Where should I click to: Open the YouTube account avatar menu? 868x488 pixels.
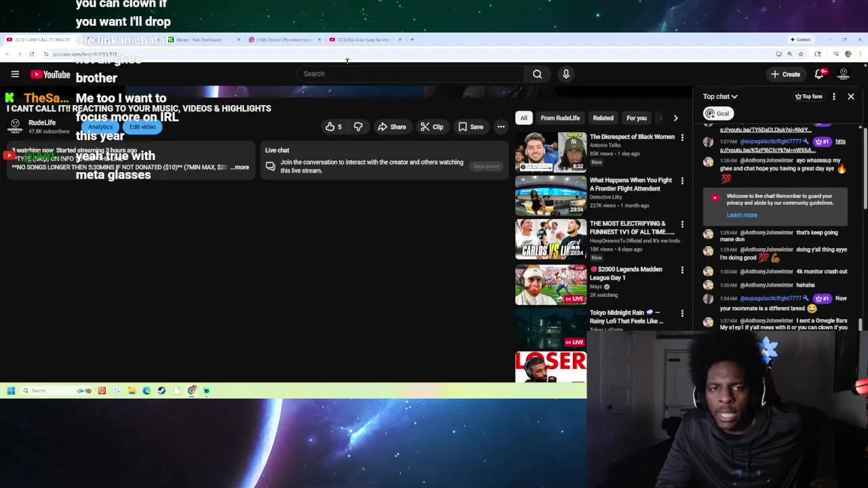(844, 74)
